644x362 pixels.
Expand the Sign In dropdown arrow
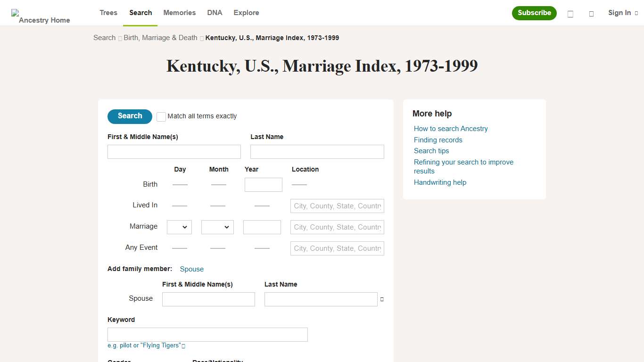click(637, 13)
